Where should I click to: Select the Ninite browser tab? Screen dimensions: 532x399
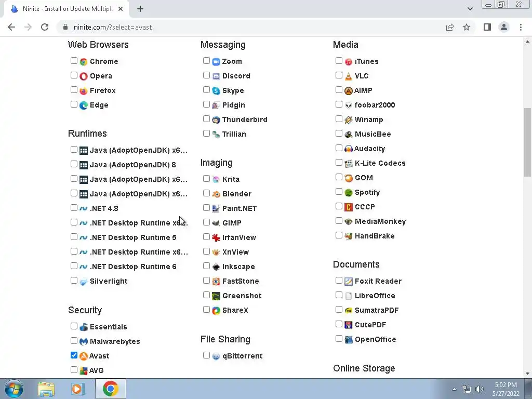pos(66,9)
